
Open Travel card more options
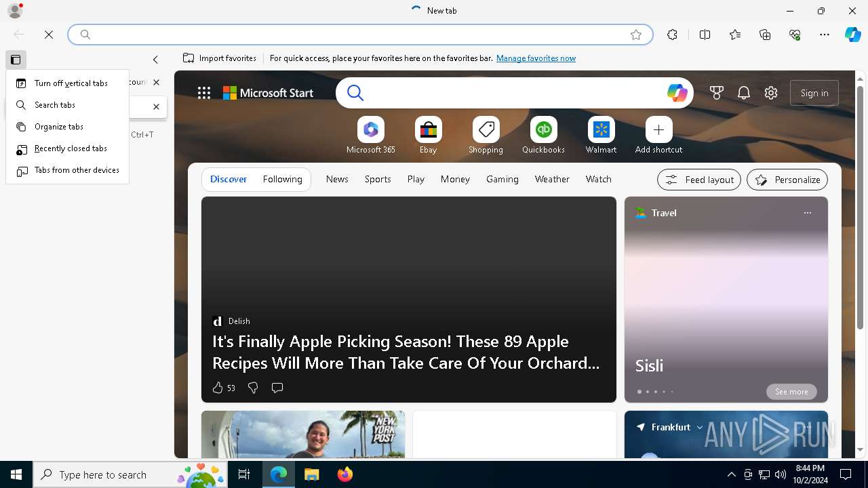[807, 213]
